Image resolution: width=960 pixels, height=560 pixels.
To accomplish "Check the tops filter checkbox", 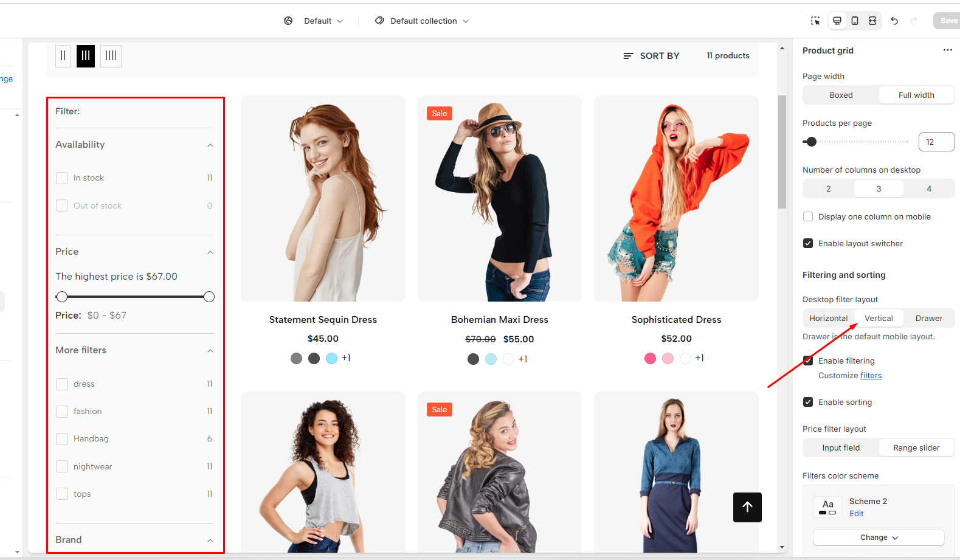I will pyautogui.click(x=61, y=494).
